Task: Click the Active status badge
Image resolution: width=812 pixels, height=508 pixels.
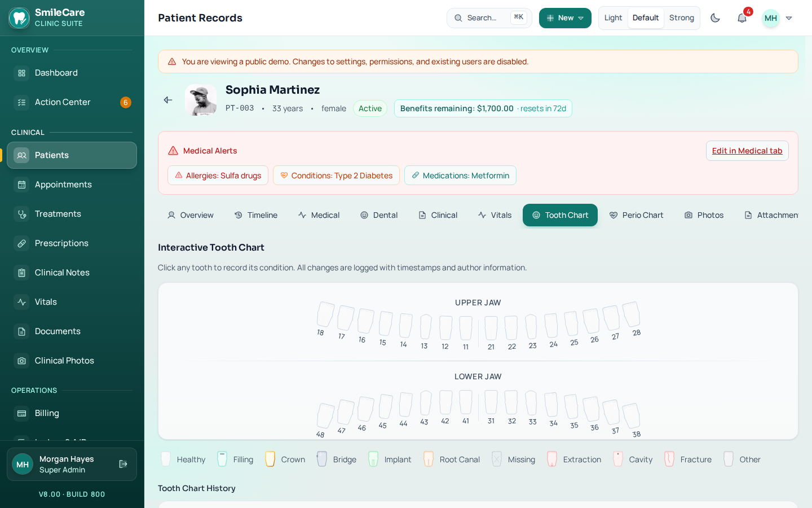Action: (370, 108)
